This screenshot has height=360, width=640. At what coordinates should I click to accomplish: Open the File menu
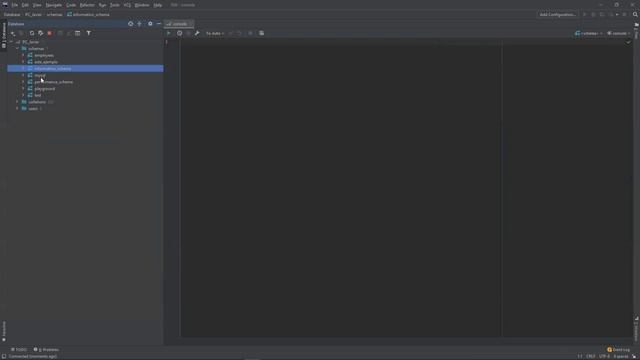(x=15, y=5)
